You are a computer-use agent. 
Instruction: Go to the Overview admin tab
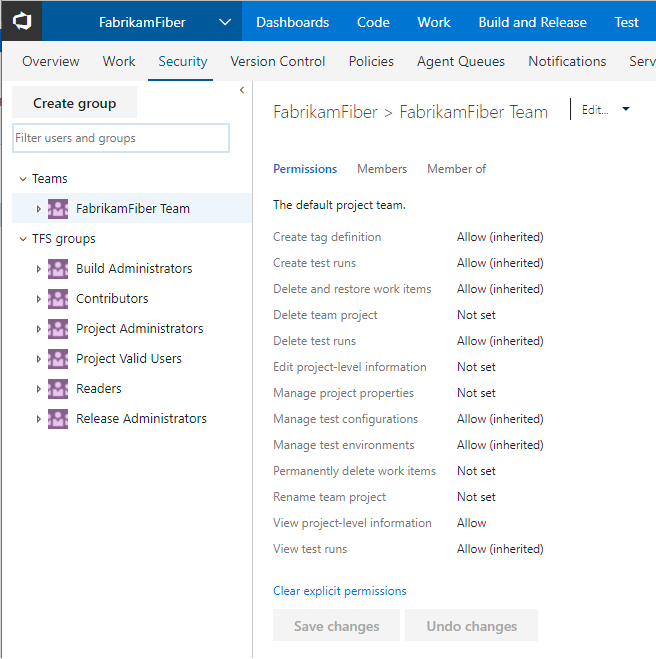(x=50, y=61)
